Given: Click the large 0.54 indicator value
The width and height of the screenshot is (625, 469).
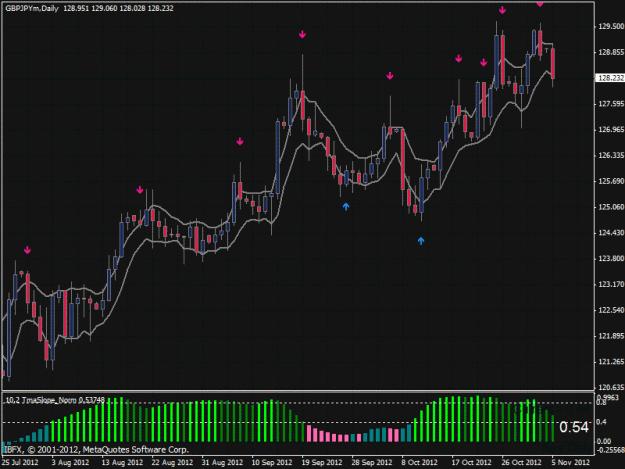Looking at the screenshot, I should 574,427.
